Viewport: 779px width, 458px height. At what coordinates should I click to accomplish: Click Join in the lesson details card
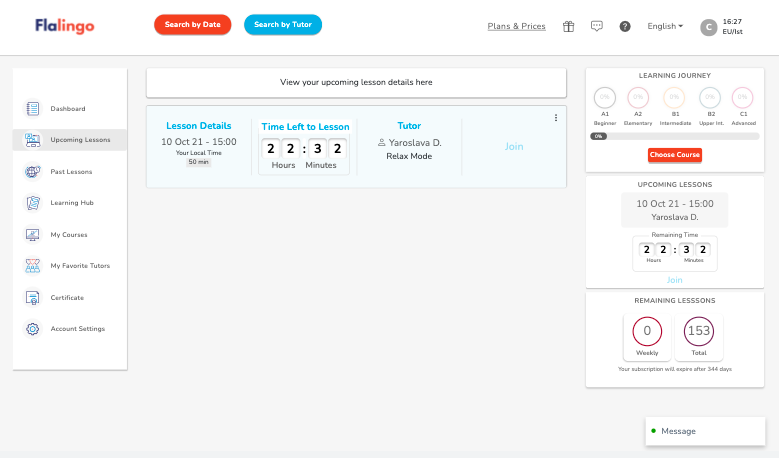514,147
